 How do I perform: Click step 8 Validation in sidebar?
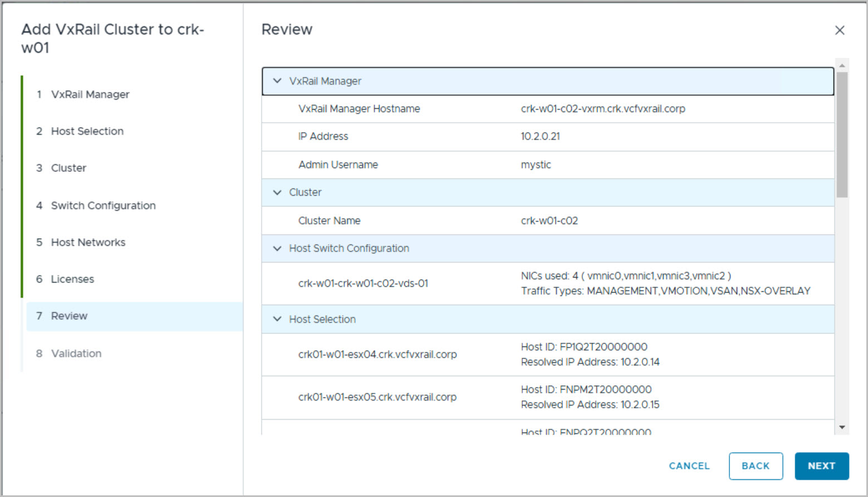76,354
